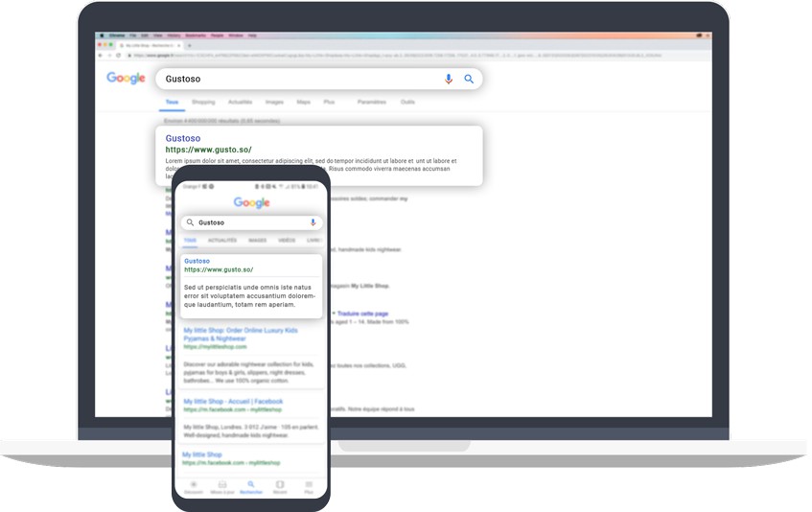Open the desktop Maps tab
Image resolution: width=812 pixels, height=512 pixels.
pyautogui.click(x=304, y=102)
